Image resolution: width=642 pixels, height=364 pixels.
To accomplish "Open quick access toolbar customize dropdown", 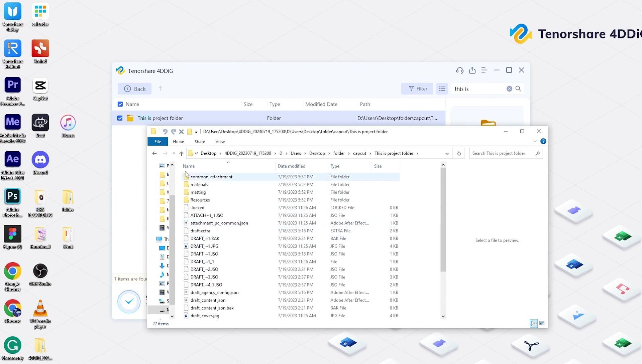I will point(196,132).
